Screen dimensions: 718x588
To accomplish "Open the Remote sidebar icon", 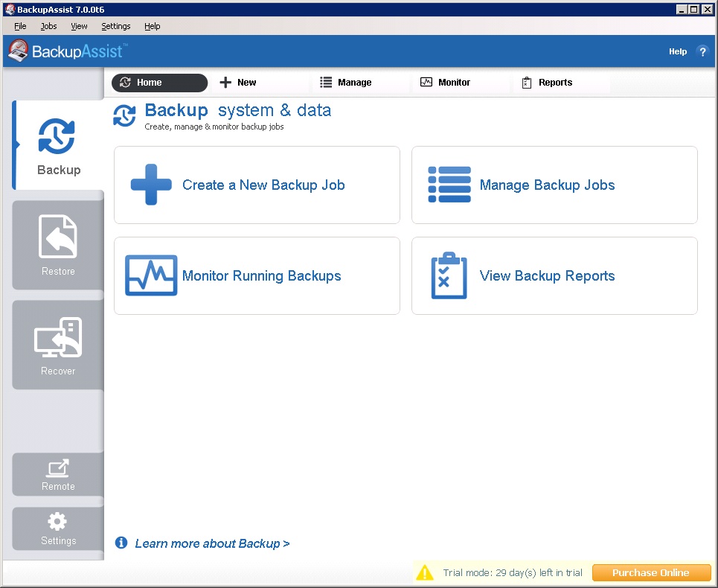I will pyautogui.click(x=58, y=469).
